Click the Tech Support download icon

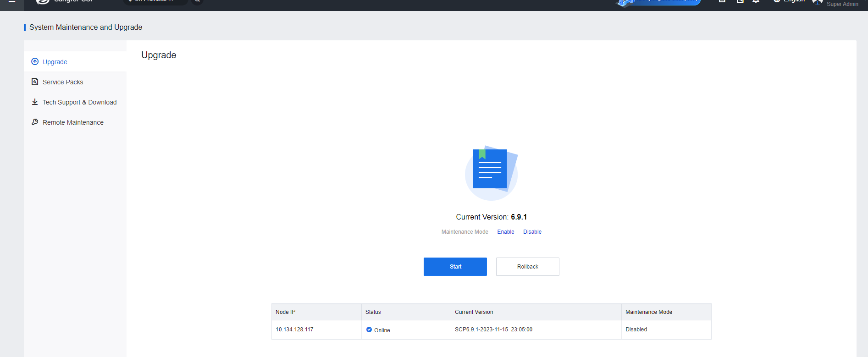(35, 102)
